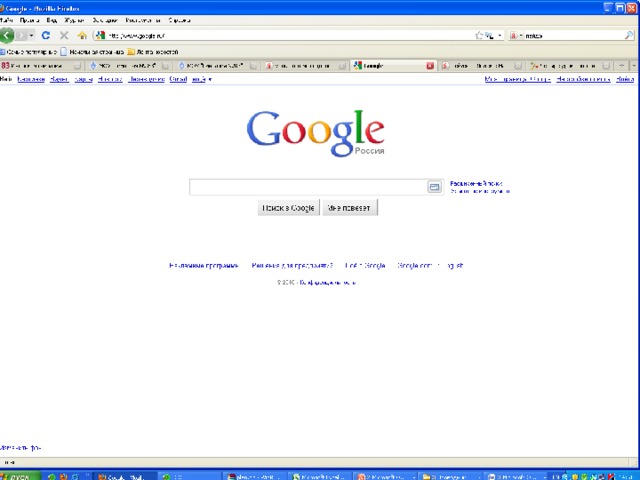Open the Видео link in Google bar
This screenshot has width=640, height=480.
click(59, 79)
